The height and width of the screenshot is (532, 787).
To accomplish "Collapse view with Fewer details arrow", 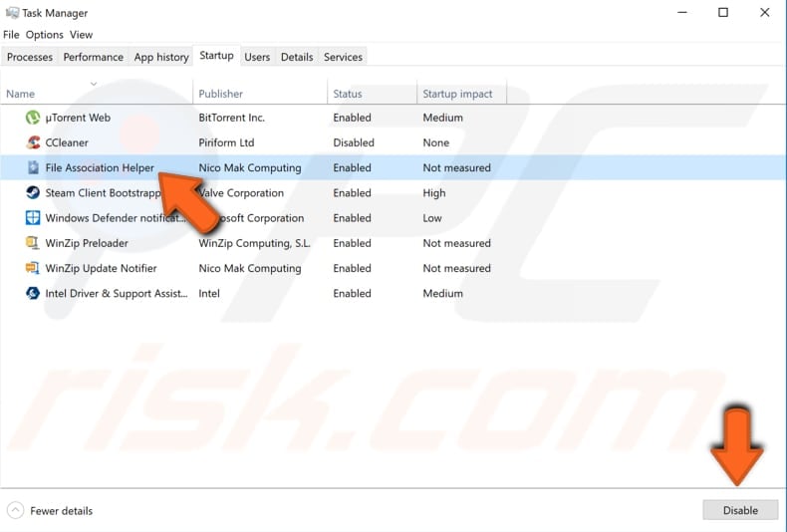I will [x=16, y=510].
